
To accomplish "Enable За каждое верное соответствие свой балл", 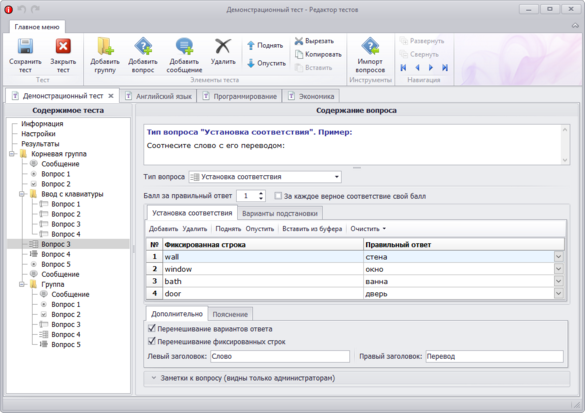I will pyautogui.click(x=278, y=196).
